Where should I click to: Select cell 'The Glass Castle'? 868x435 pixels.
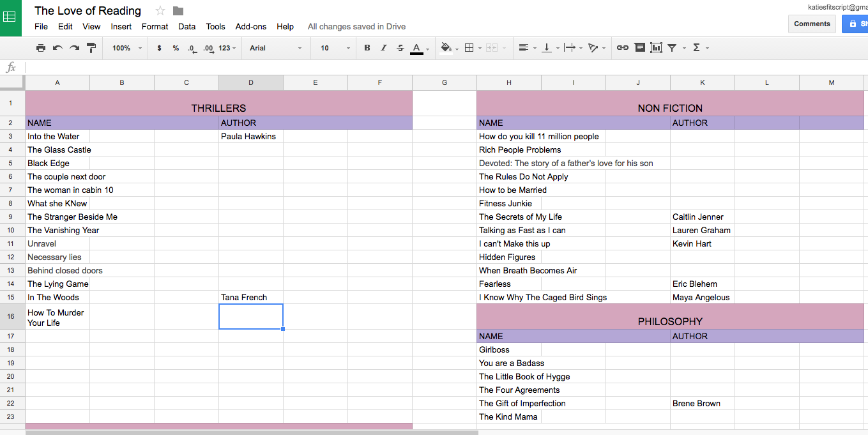[x=59, y=149]
